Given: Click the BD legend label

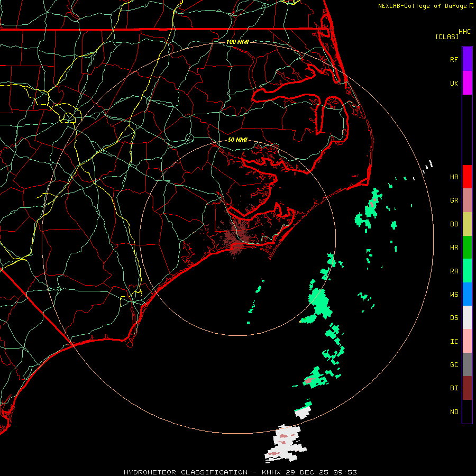Looking at the screenshot, I should 454,224.
